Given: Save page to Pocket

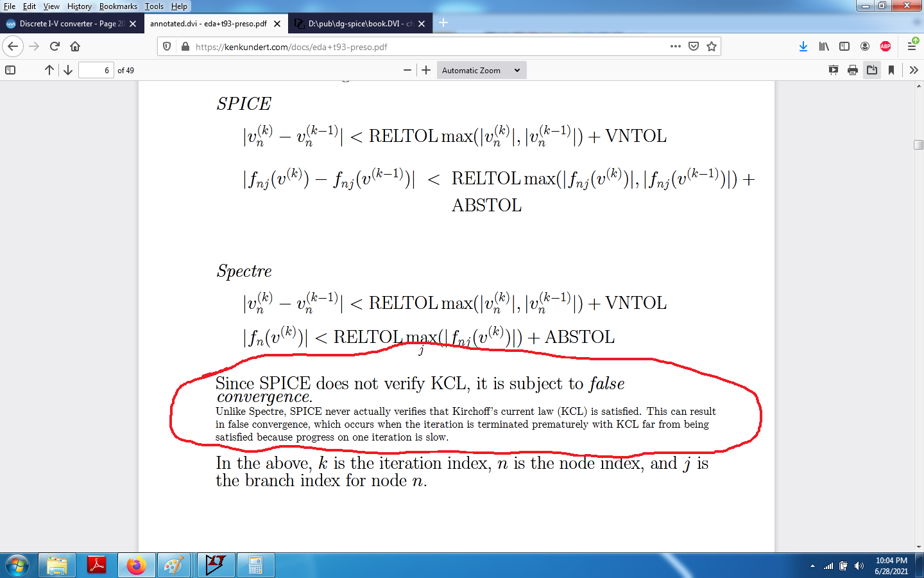Looking at the screenshot, I should pos(694,46).
